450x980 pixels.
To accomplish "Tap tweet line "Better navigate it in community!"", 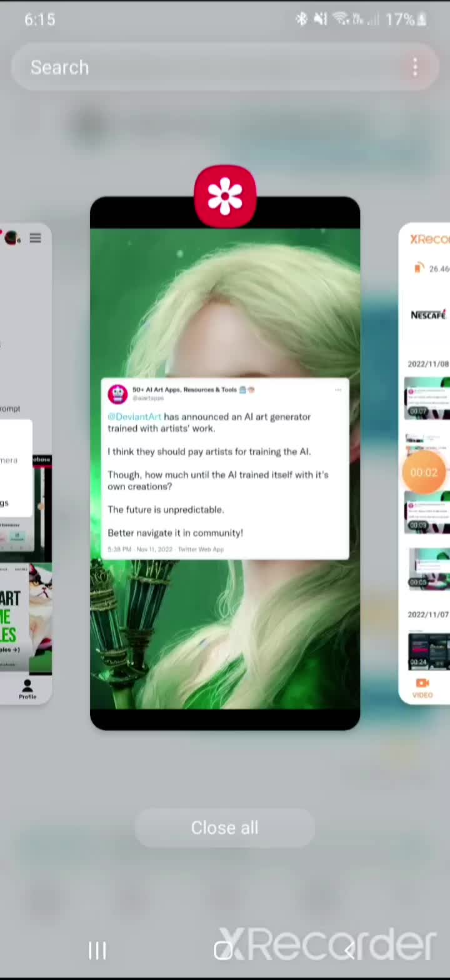I will click(175, 532).
